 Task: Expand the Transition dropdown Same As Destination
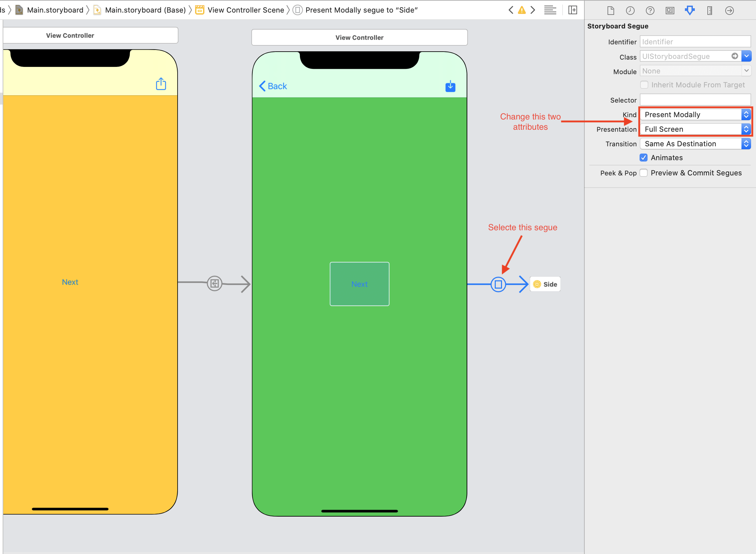coord(747,143)
